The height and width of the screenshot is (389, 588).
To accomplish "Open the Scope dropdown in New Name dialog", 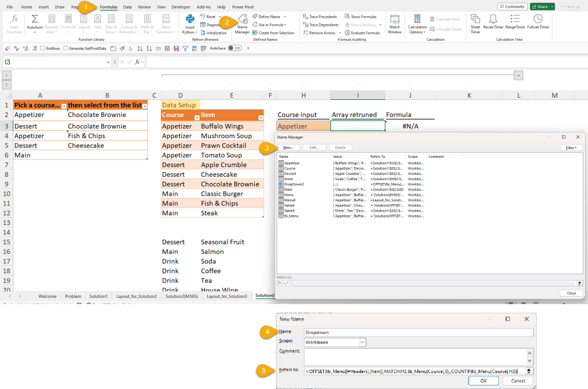I will coord(362,342).
